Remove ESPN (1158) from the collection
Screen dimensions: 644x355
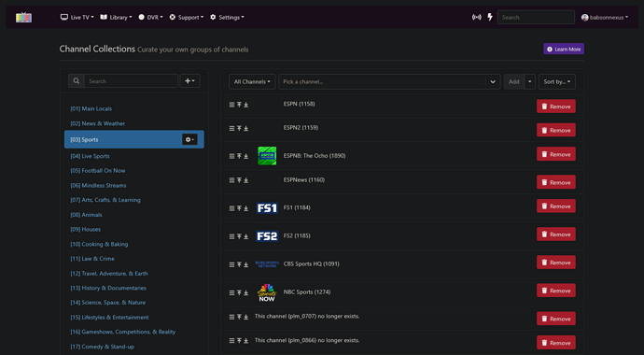(x=556, y=106)
